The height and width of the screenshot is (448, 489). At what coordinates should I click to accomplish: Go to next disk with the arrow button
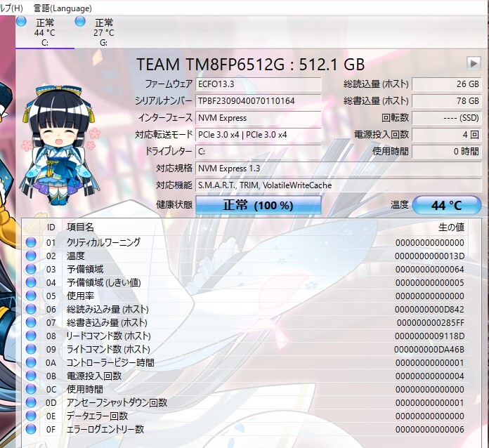tap(474, 64)
